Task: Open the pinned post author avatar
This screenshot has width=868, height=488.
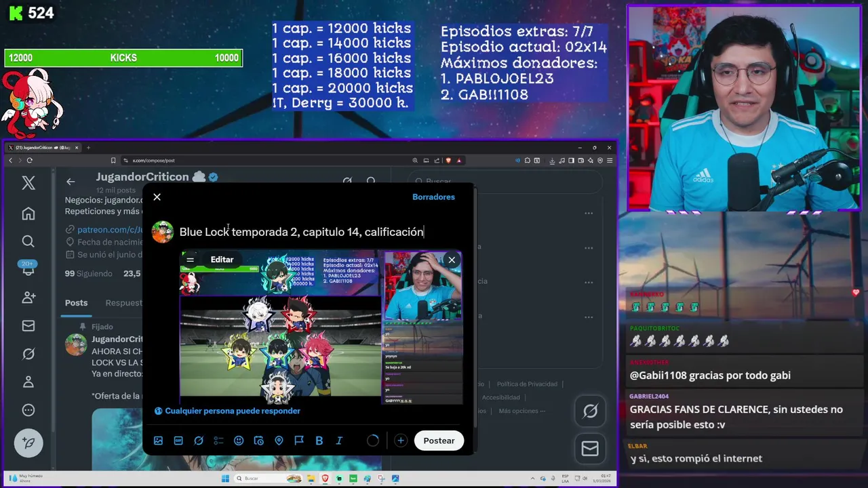Action: point(76,344)
